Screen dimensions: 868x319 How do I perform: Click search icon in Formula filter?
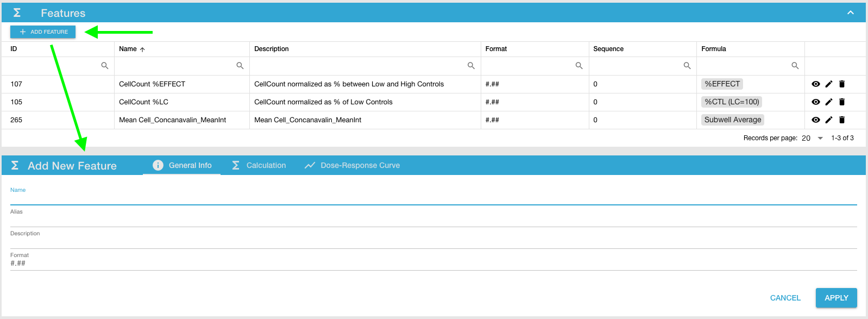pos(795,66)
